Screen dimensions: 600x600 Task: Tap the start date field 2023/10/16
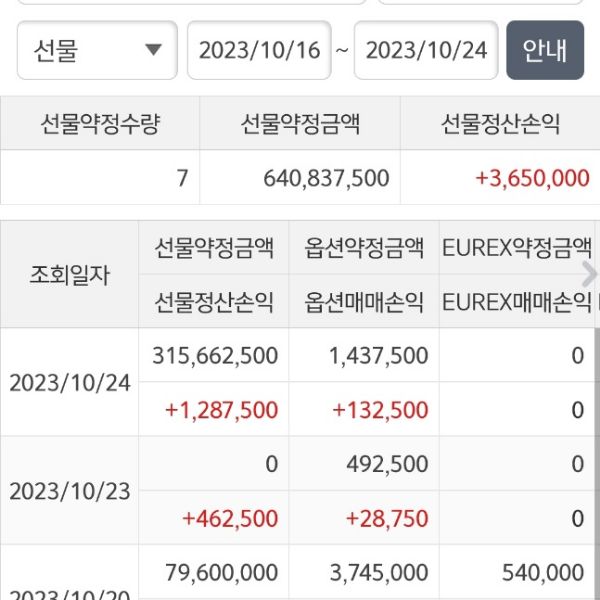click(x=258, y=50)
